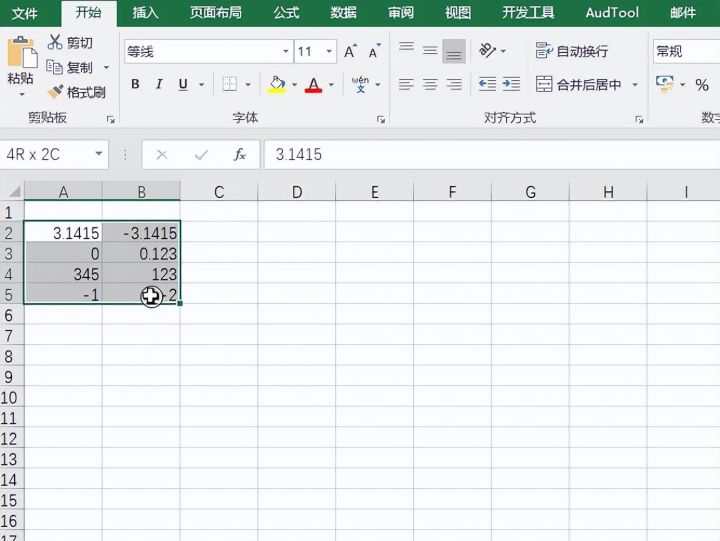The width and height of the screenshot is (720, 541).
Task: Open fill color dropdown arrow
Action: (294, 85)
